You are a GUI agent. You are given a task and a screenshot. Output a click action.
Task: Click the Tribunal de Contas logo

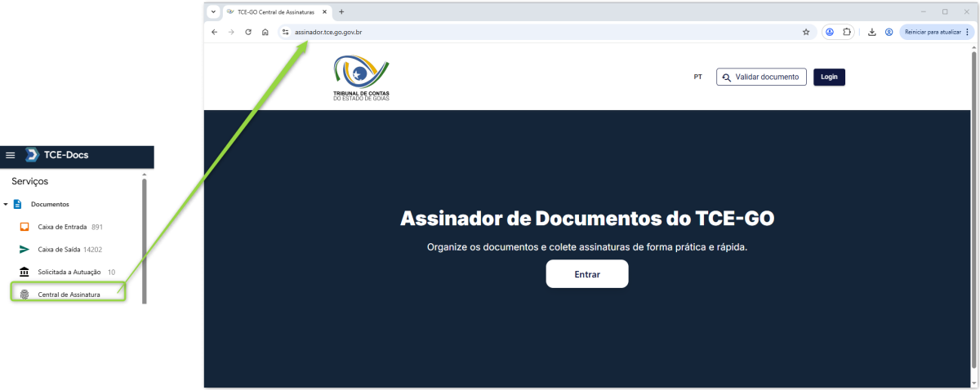tap(362, 78)
